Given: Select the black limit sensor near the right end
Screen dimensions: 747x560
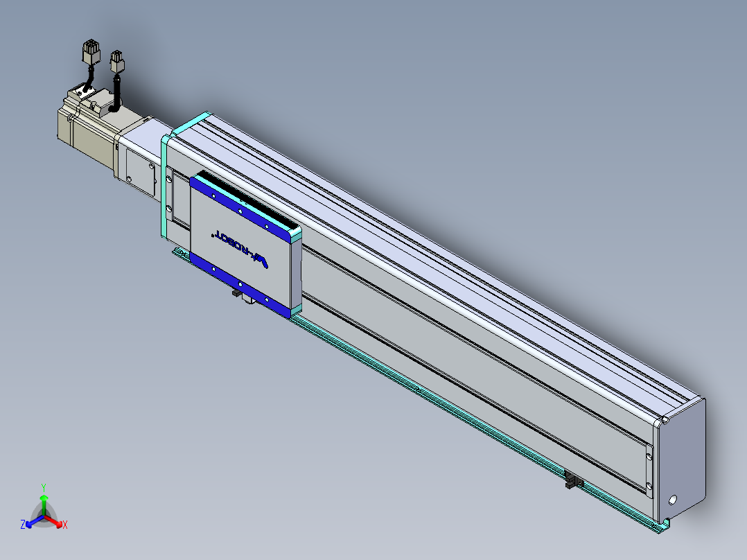Looking at the screenshot, I should pyautogui.click(x=573, y=479).
